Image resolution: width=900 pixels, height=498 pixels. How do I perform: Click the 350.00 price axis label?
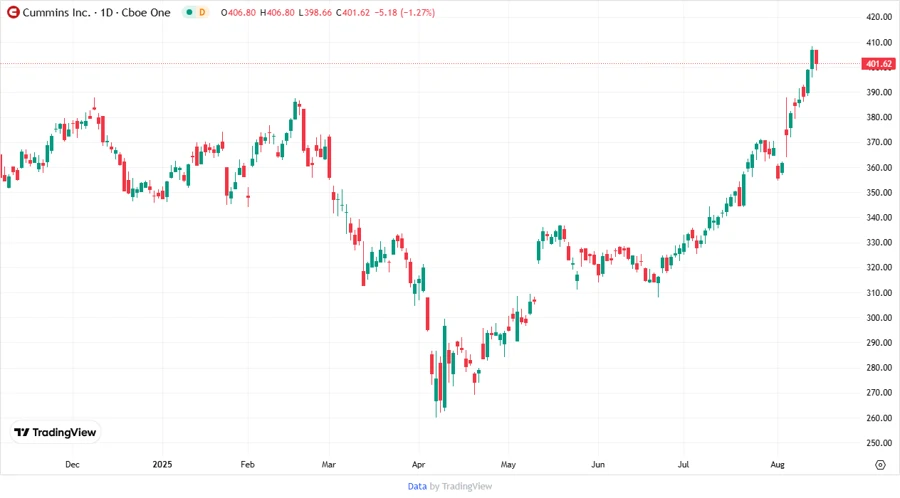coord(879,193)
